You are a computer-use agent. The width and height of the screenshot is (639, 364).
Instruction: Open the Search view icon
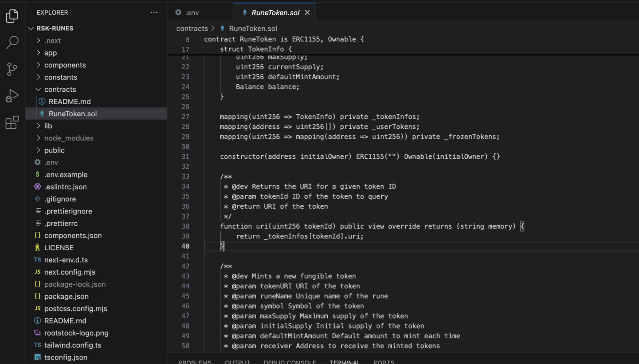pos(12,42)
